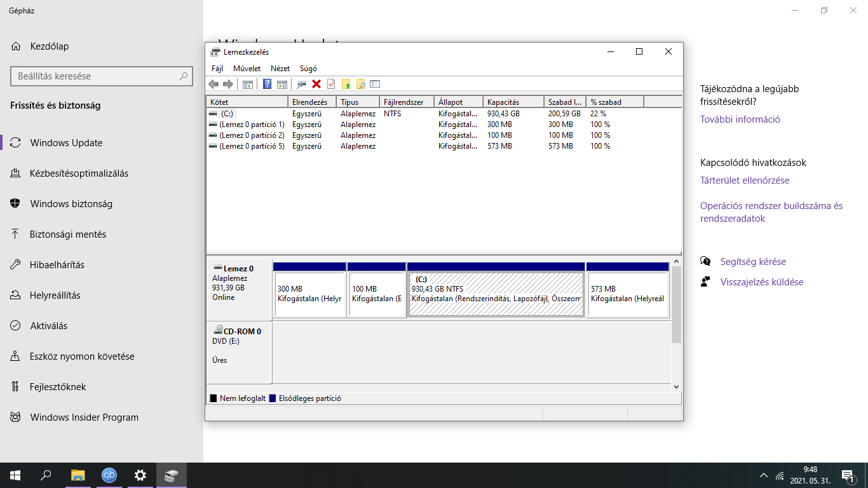Click the properties checkmark page toolbar icon
This screenshot has width=868, height=488.
click(x=331, y=84)
